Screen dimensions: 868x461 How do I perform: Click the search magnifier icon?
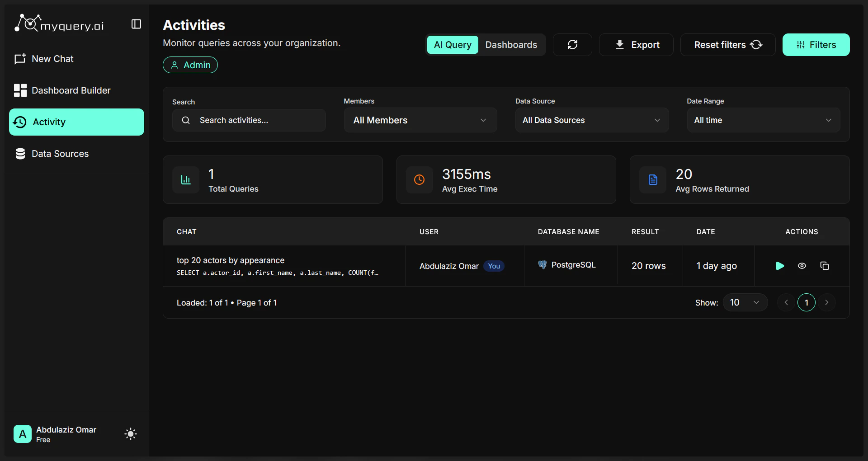coord(186,120)
